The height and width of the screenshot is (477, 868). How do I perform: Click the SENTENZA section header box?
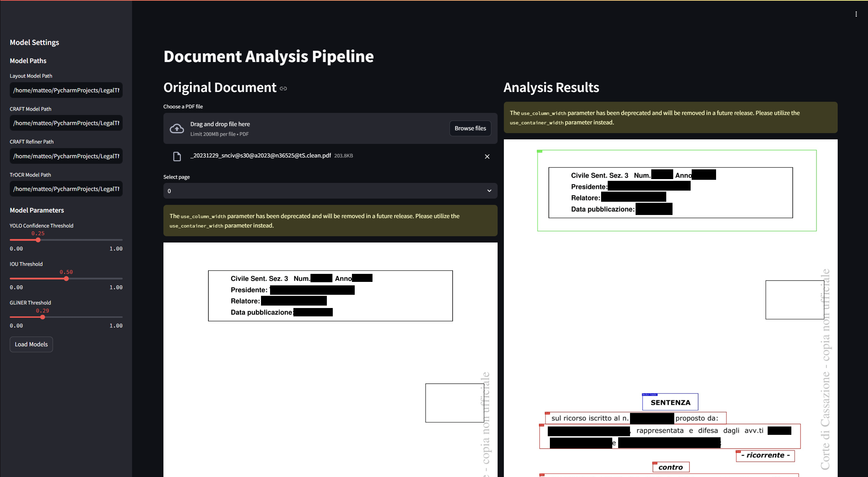click(x=670, y=402)
